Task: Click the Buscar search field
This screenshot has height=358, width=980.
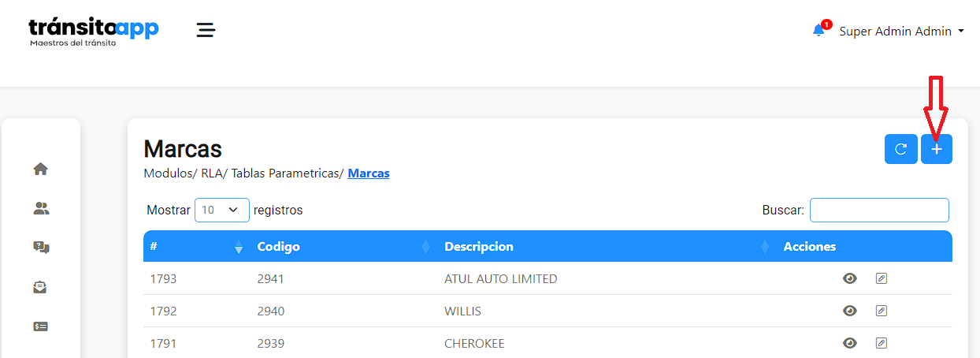Action: 879,210
